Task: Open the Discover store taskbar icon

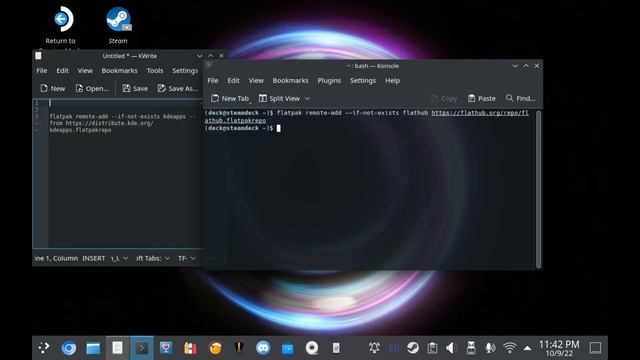Action: click(x=287, y=348)
